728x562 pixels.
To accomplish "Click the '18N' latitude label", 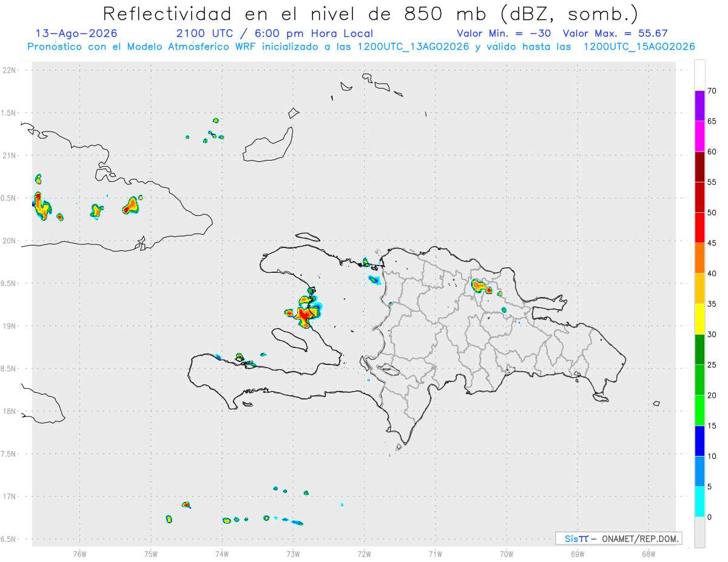I will pyautogui.click(x=10, y=412).
